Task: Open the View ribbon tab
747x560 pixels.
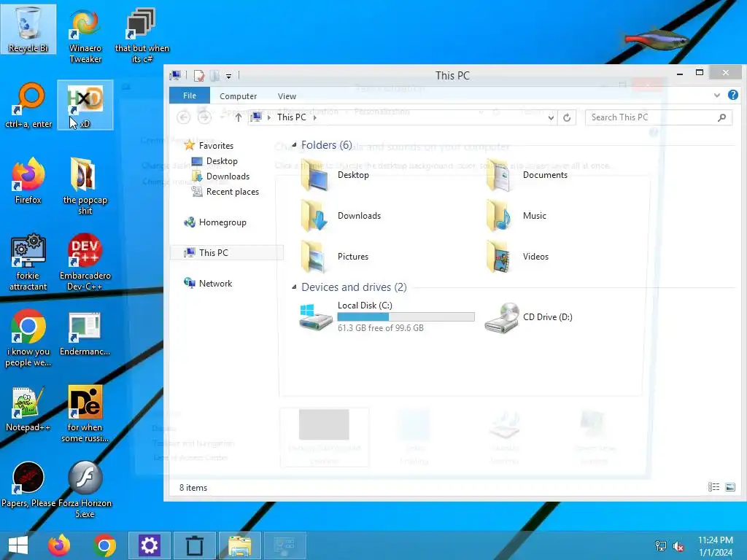Action: [x=287, y=96]
